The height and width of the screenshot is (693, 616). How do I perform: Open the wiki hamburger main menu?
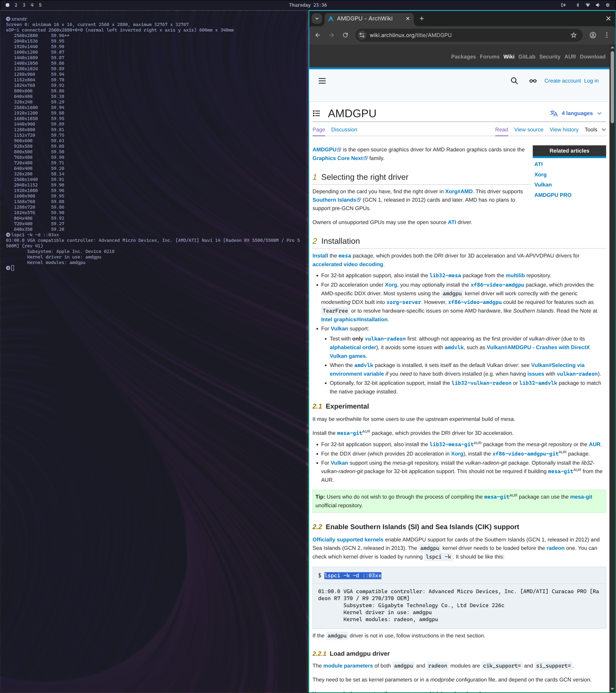[x=322, y=81]
